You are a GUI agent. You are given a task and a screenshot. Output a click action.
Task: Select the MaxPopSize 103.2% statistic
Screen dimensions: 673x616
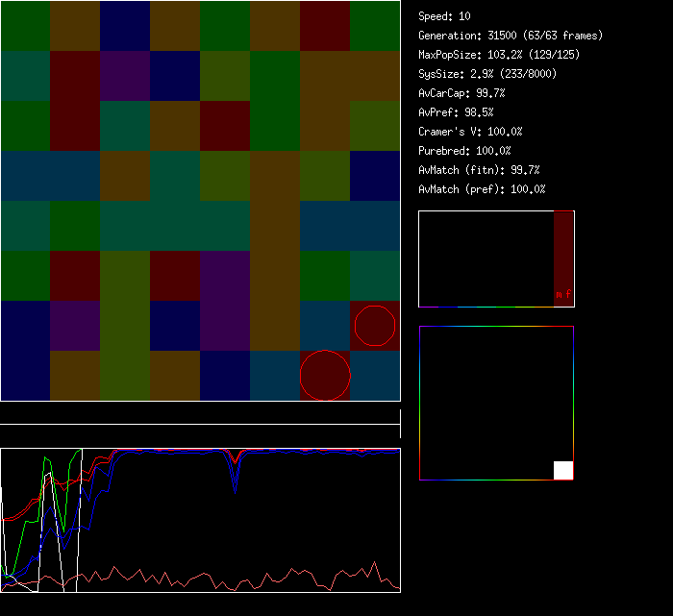[x=499, y=55]
